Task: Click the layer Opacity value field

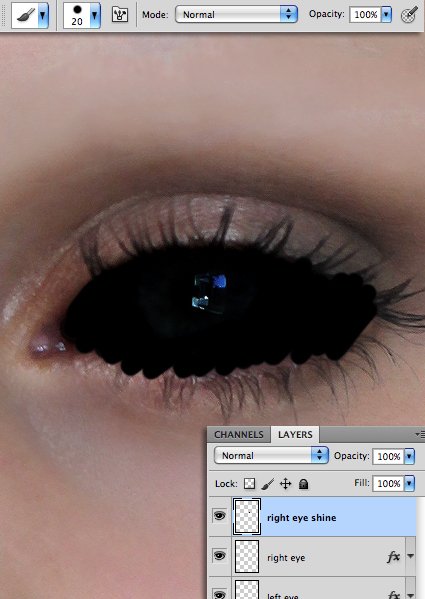Action: [x=388, y=456]
